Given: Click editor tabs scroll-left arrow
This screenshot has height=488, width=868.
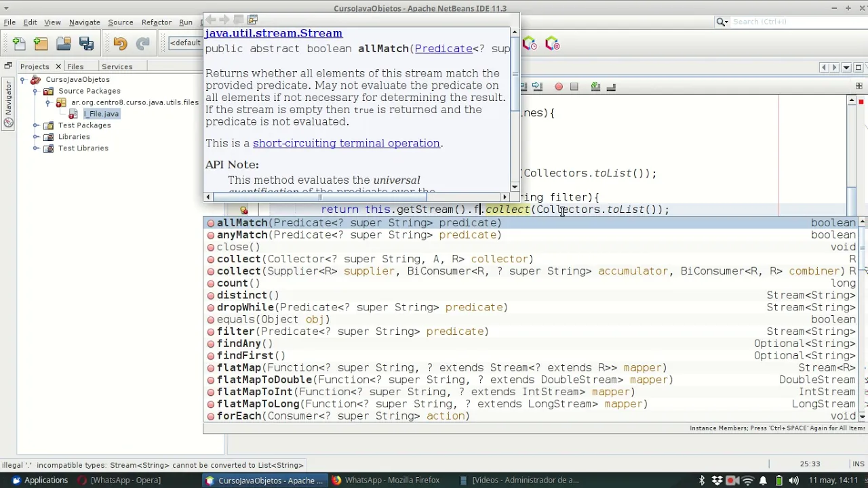Looking at the screenshot, I should 824,67.
